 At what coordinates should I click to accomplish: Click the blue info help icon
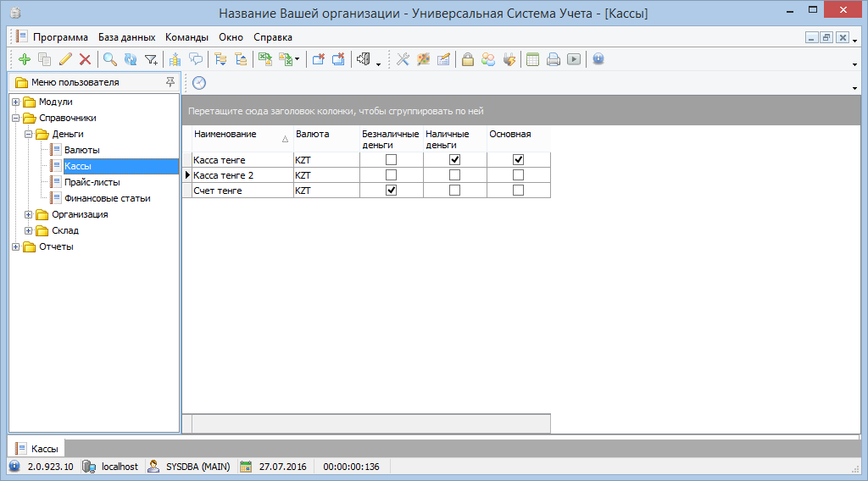598,59
